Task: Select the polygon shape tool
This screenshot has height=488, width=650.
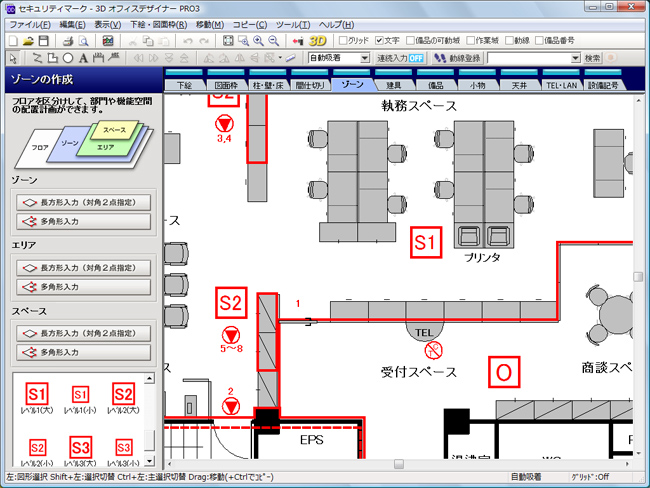Action: point(53,58)
